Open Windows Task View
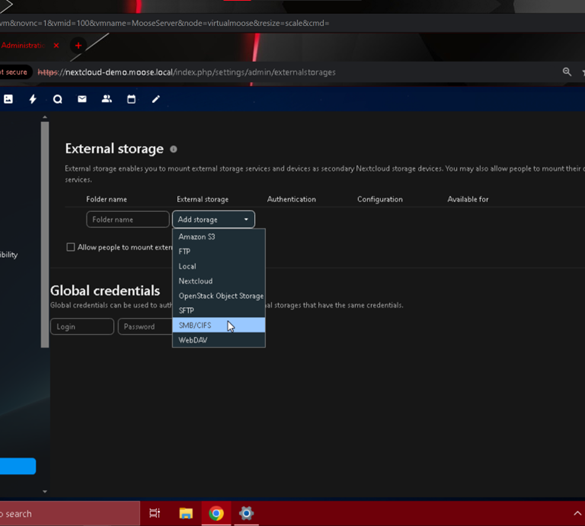Image resolution: width=585 pixels, height=526 pixels. click(x=154, y=513)
